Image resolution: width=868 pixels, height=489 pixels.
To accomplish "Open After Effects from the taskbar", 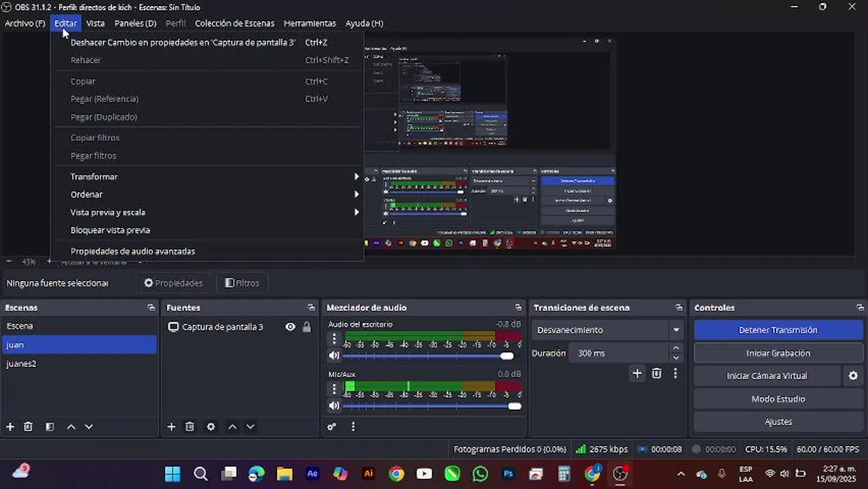I will point(312,473).
